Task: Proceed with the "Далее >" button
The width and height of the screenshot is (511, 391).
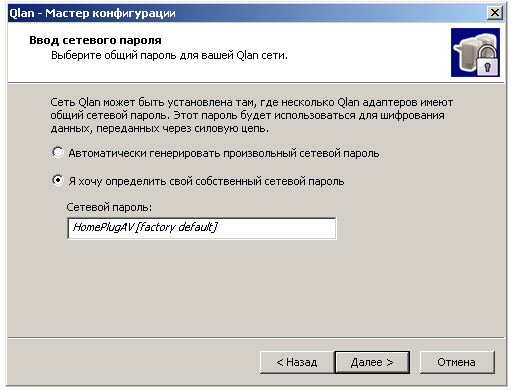Action: coord(372,362)
